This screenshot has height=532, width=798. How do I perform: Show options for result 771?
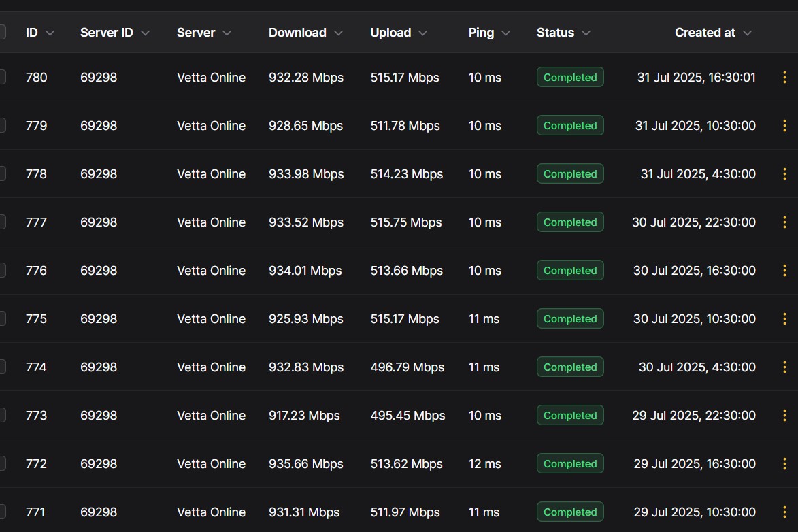click(x=784, y=512)
